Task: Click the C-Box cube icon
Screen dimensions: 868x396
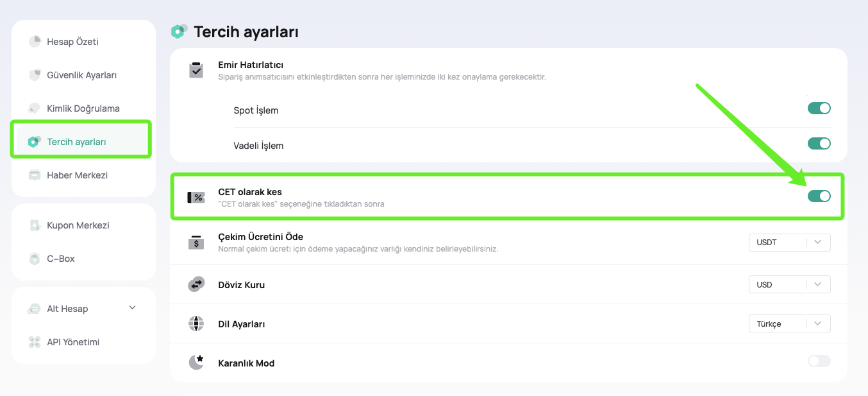Action: [35, 259]
